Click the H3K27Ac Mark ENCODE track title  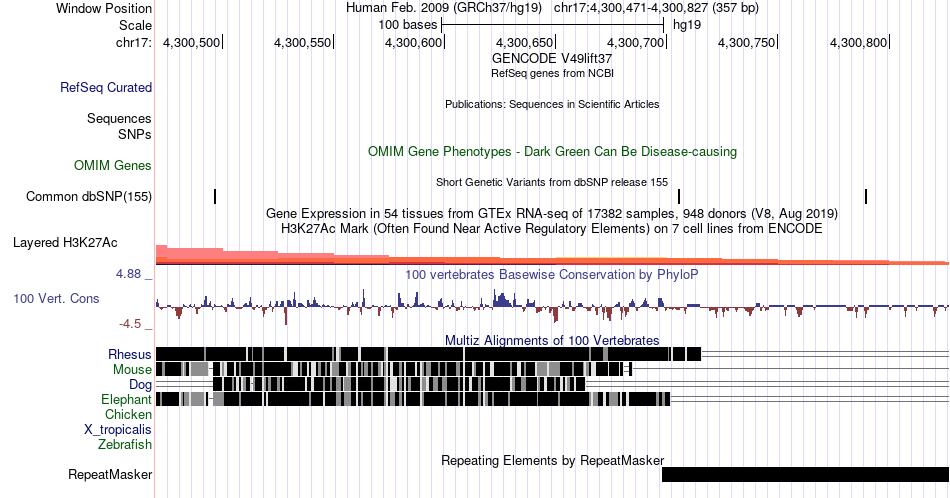552,228
